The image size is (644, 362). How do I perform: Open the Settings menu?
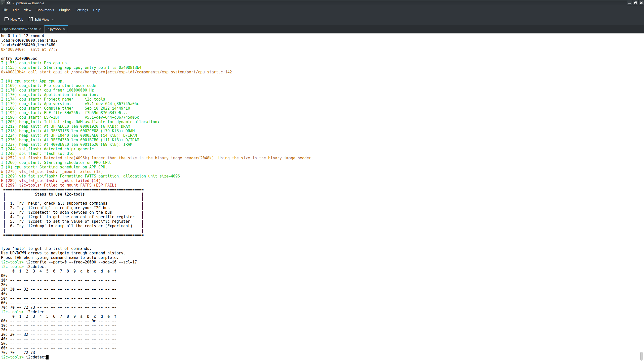click(x=82, y=10)
